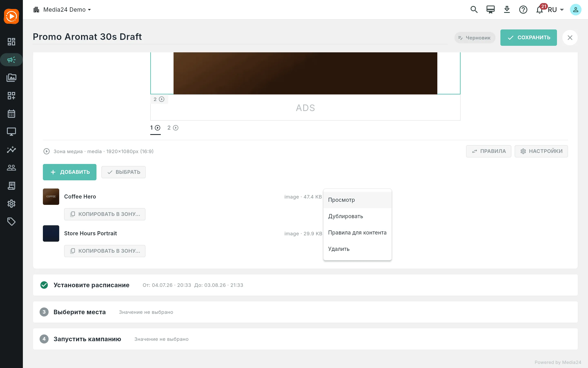Expand the Запустить кампанию step
The height and width of the screenshot is (368, 588).
[305, 339]
